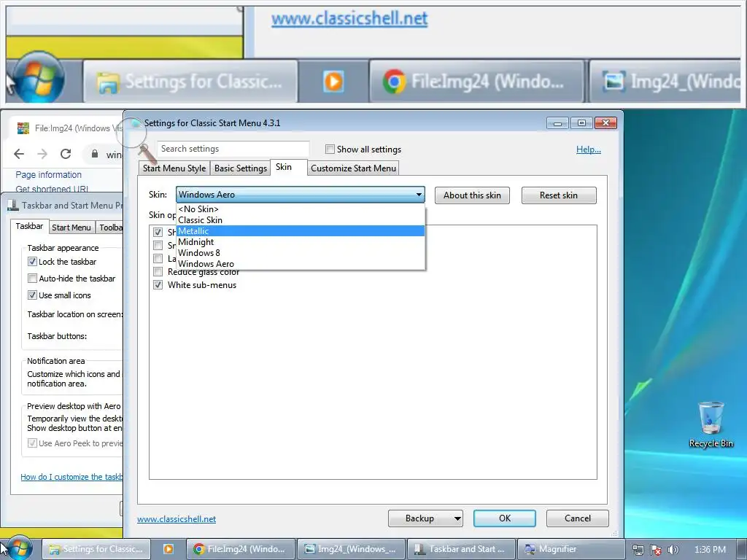This screenshot has height=560, width=747.
Task: Switch to Chrome File:Img24 taskbar button
Action: tap(240, 549)
